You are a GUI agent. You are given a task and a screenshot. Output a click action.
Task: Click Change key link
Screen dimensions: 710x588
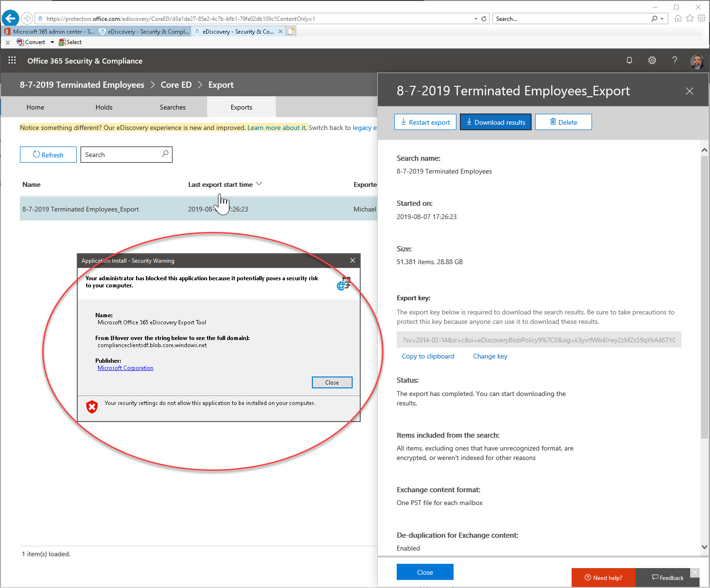[490, 356]
